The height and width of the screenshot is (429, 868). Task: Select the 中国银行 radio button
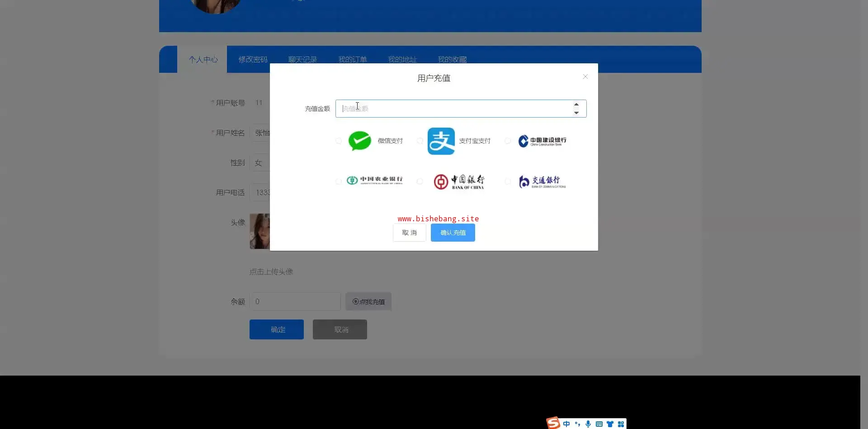click(x=420, y=181)
